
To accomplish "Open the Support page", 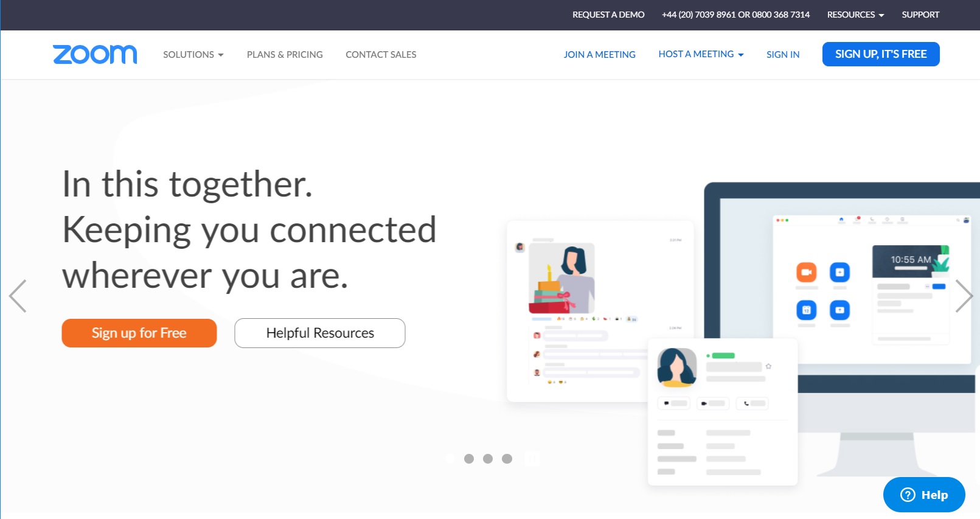I will [920, 15].
